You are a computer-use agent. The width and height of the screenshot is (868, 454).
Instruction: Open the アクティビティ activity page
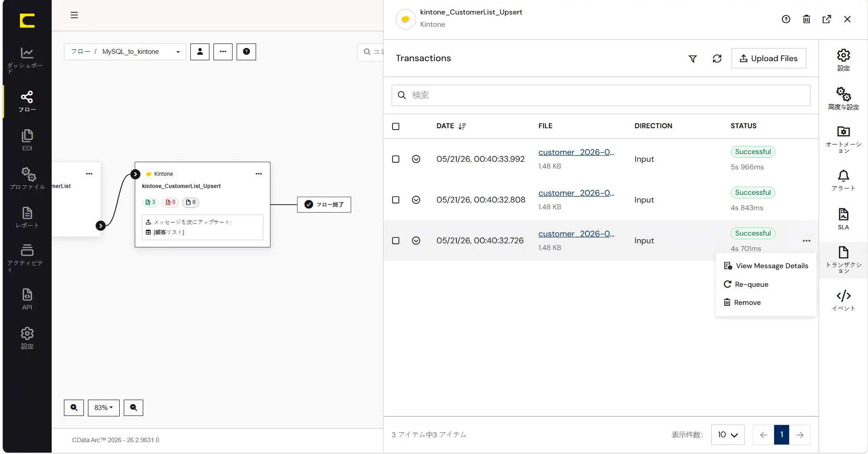pos(27,258)
